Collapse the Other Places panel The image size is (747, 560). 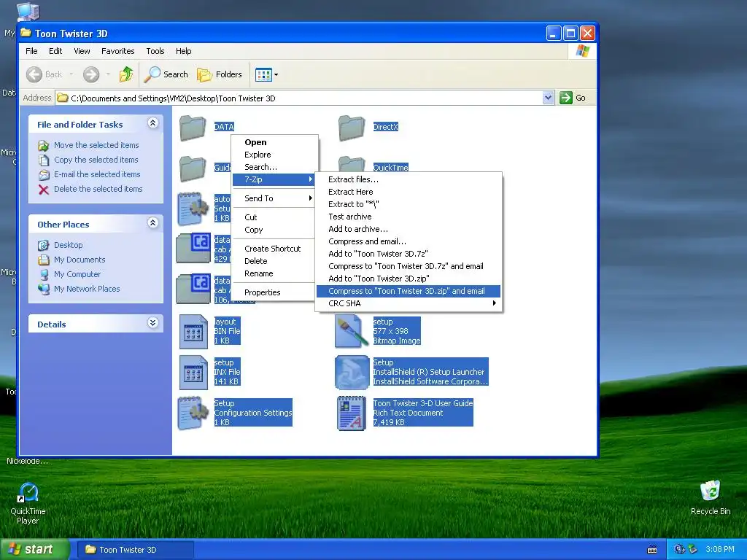pyautogui.click(x=152, y=223)
